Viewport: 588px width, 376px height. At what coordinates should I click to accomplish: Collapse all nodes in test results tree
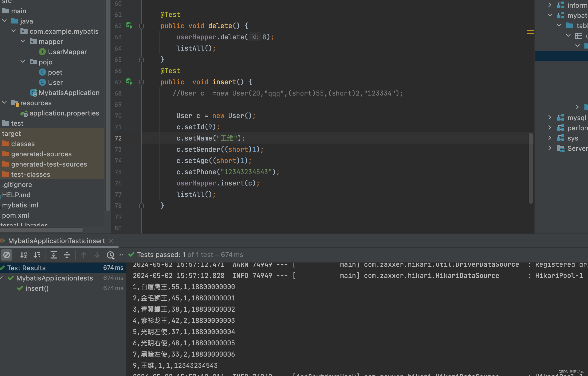(67, 255)
